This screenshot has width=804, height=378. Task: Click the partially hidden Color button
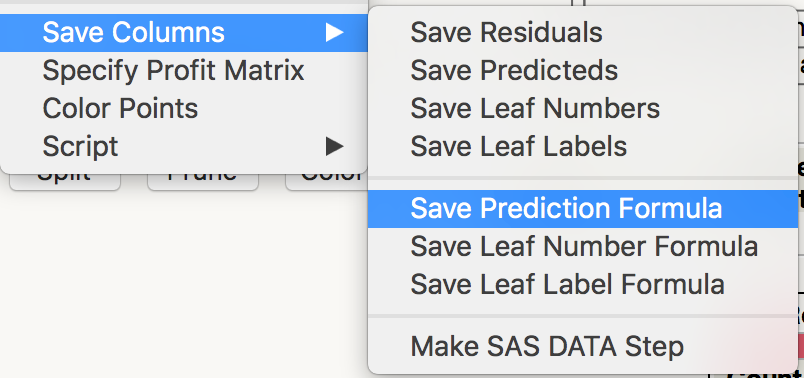coord(327,183)
